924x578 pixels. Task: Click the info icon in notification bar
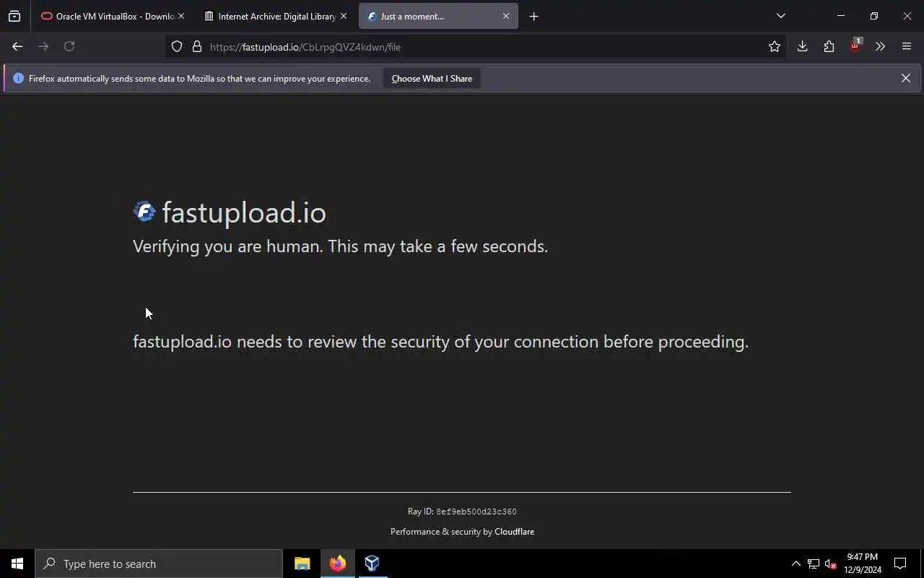pos(18,78)
